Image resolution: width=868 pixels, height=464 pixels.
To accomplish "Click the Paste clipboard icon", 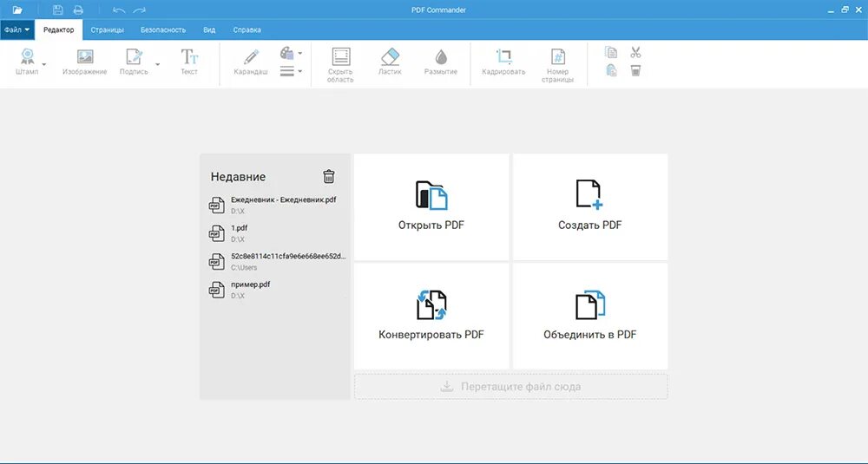I will click(611, 70).
